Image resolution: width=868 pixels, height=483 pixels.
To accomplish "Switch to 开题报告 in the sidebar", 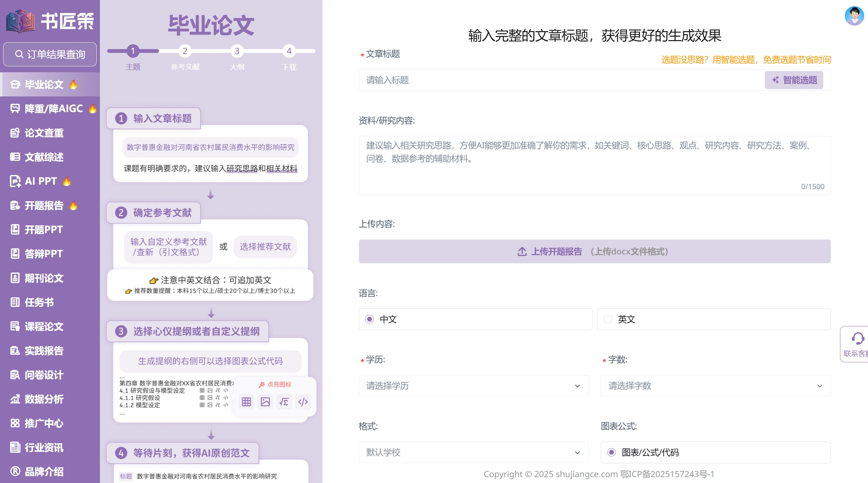I will 43,205.
